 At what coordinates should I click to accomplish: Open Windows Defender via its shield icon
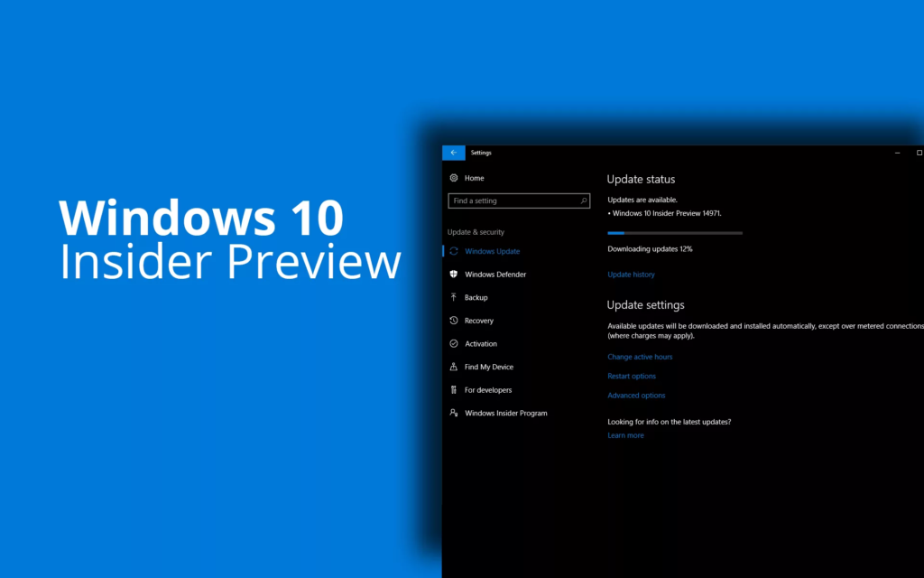click(x=453, y=274)
